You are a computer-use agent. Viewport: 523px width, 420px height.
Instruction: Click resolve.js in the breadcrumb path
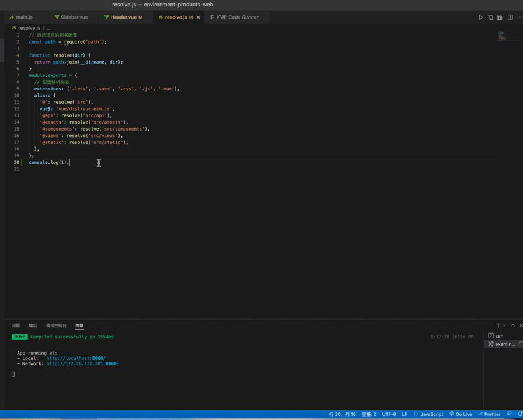point(29,28)
